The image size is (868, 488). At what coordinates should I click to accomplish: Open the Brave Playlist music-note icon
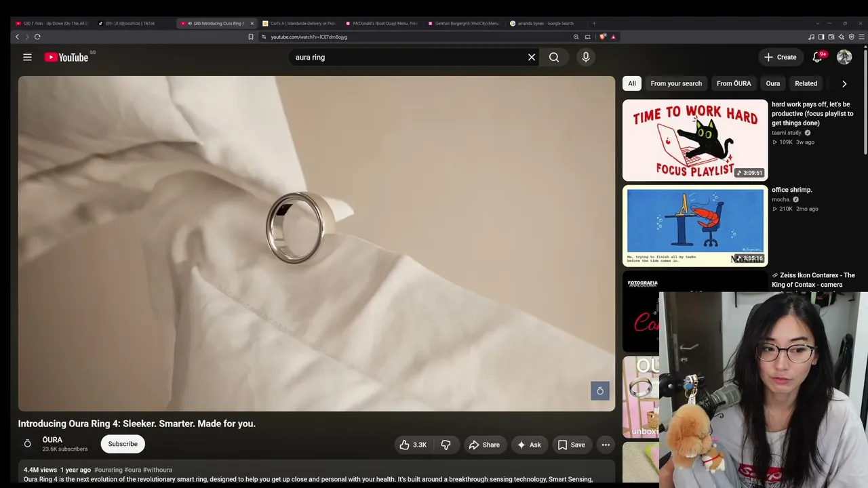(812, 37)
